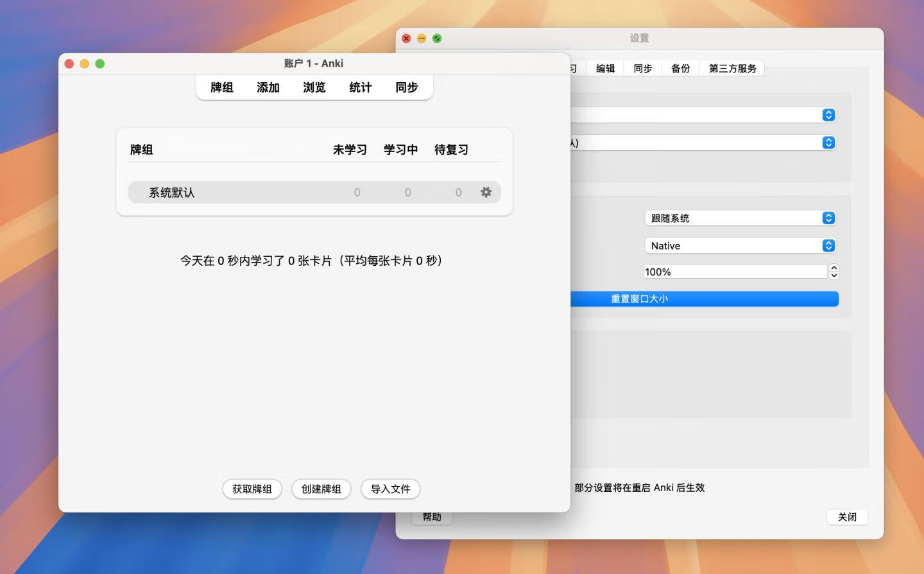Open the 添加 card screen
The image size is (924, 574).
[x=268, y=87]
